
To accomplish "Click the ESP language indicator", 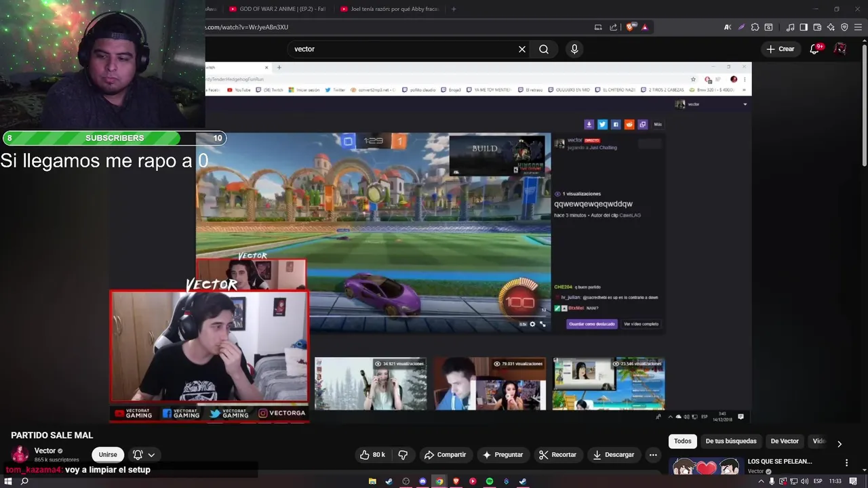I will tap(818, 481).
